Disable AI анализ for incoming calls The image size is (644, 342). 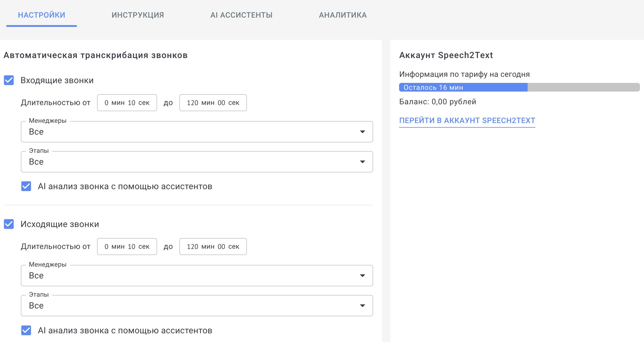tap(26, 186)
